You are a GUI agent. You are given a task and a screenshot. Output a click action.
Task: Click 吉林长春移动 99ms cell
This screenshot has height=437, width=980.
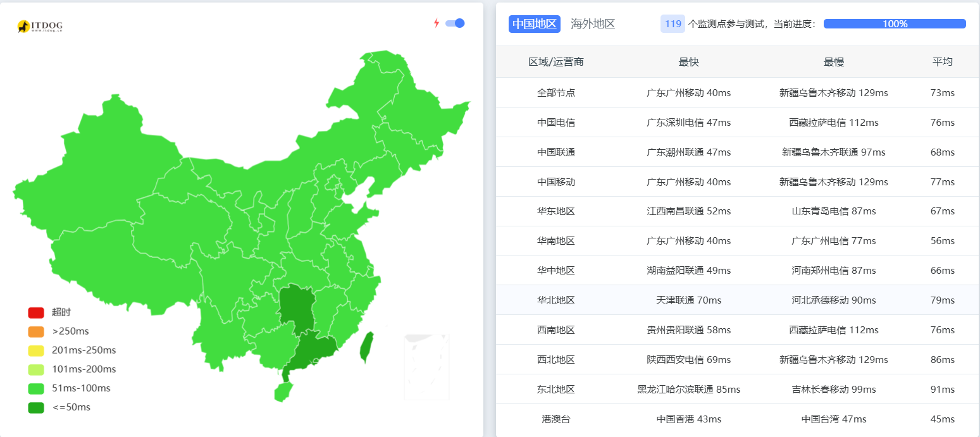pyautogui.click(x=834, y=390)
